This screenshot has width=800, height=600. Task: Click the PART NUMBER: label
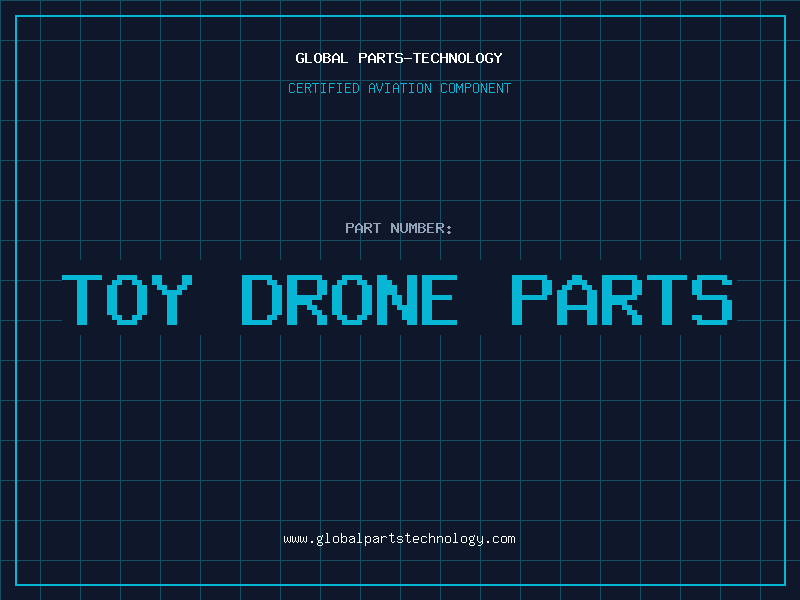[399, 228]
